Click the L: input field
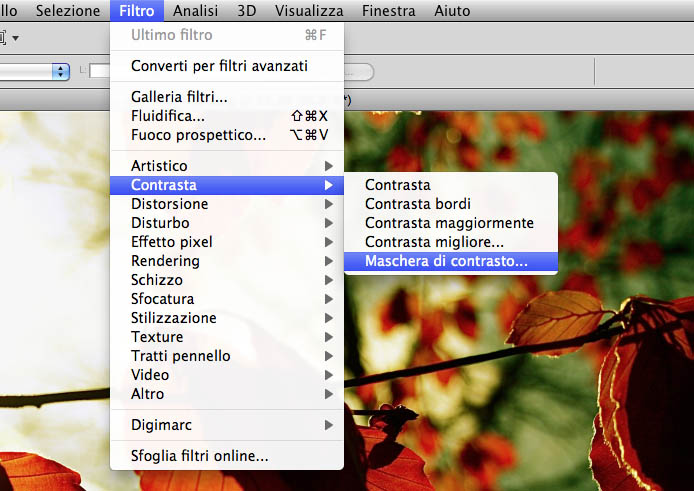694x491 pixels. [x=100, y=71]
